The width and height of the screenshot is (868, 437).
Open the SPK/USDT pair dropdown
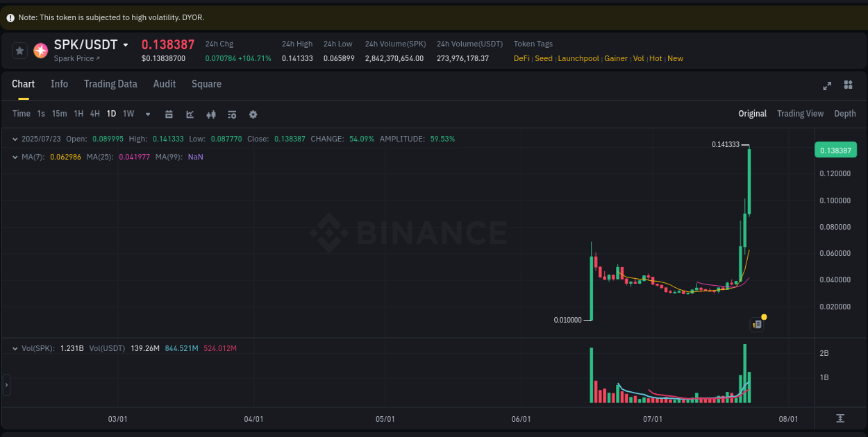pyautogui.click(x=126, y=44)
